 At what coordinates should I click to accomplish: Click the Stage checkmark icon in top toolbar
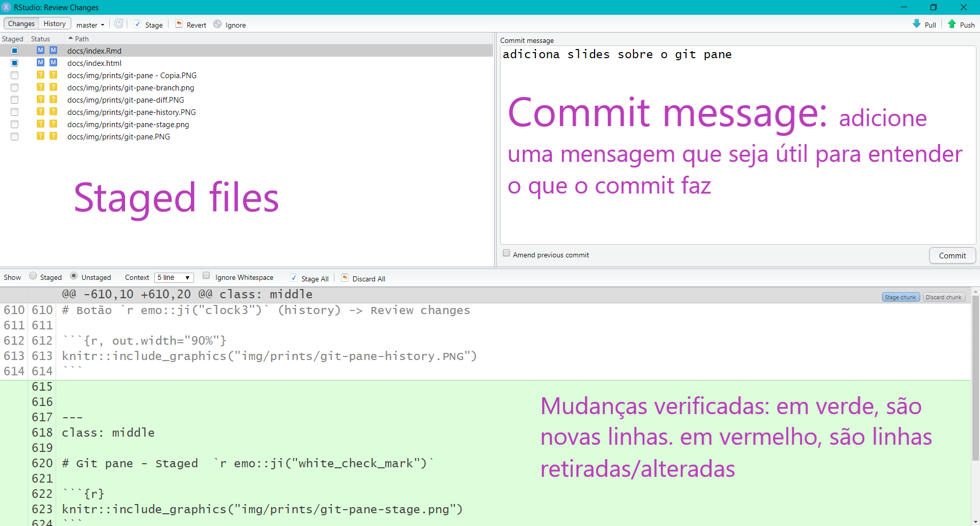(x=138, y=24)
